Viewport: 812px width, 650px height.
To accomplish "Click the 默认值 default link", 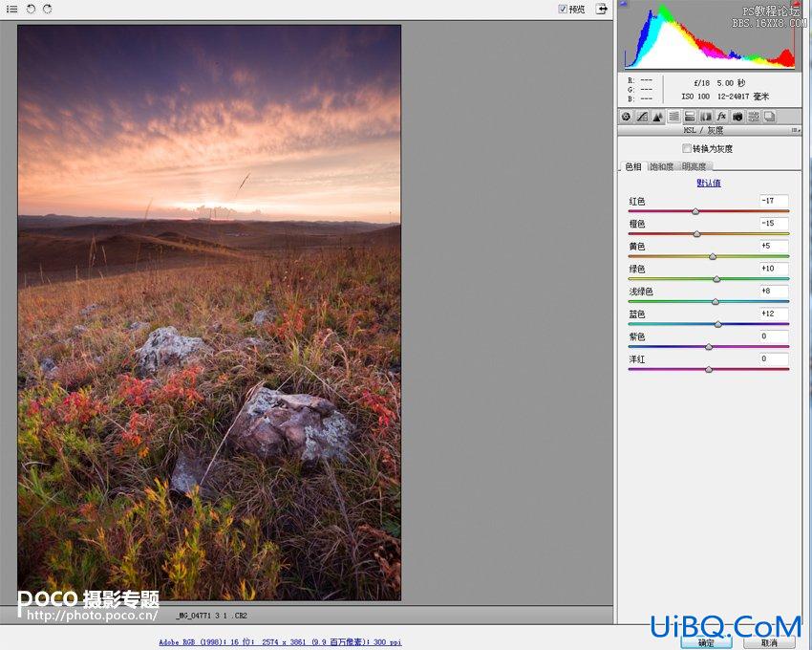I will pyautogui.click(x=709, y=183).
